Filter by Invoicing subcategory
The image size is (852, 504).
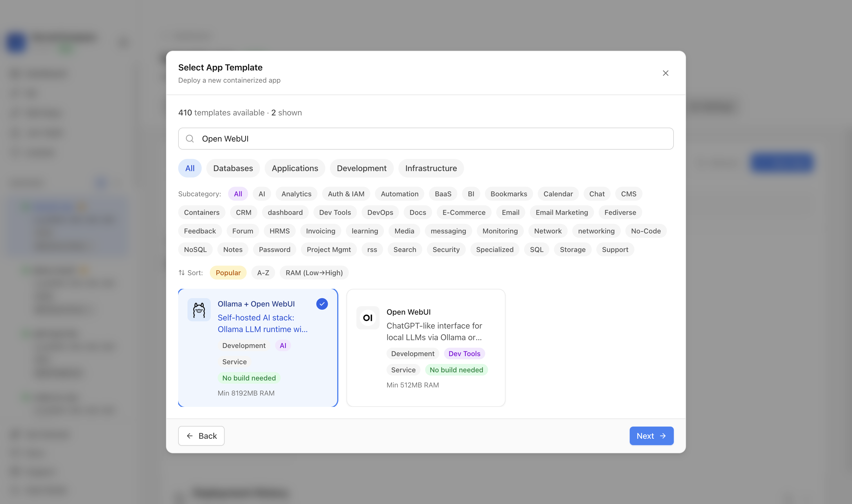click(320, 231)
